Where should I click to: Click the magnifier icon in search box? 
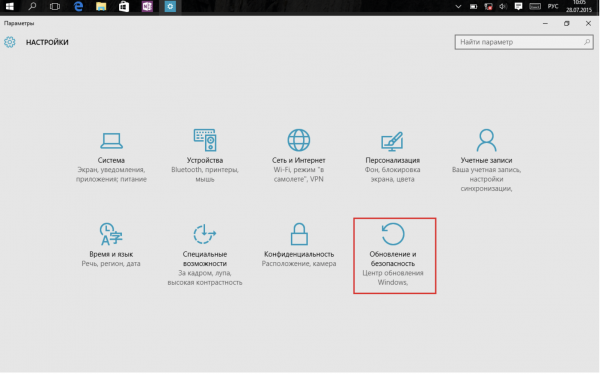tap(587, 42)
